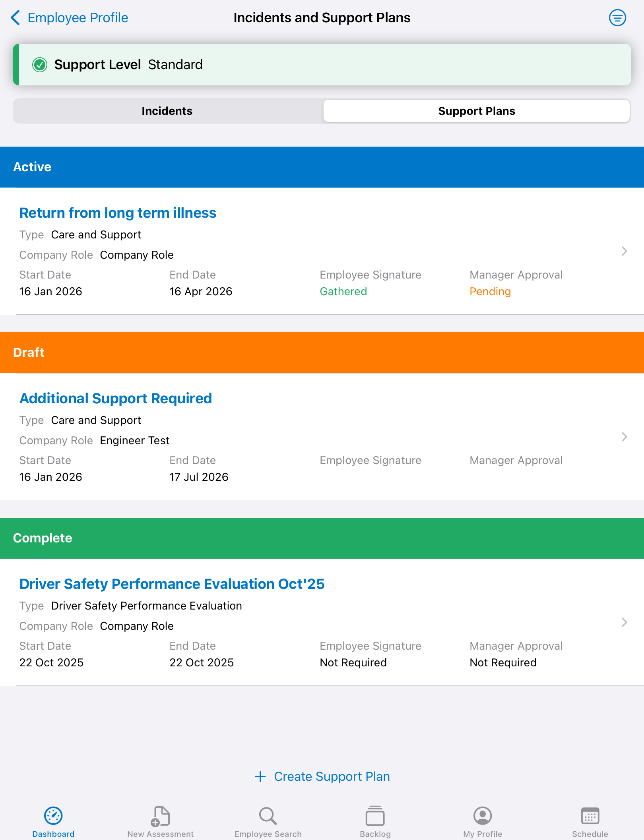The height and width of the screenshot is (840, 644).
Task: Tap the Complete section header
Action: [x=322, y=538]
